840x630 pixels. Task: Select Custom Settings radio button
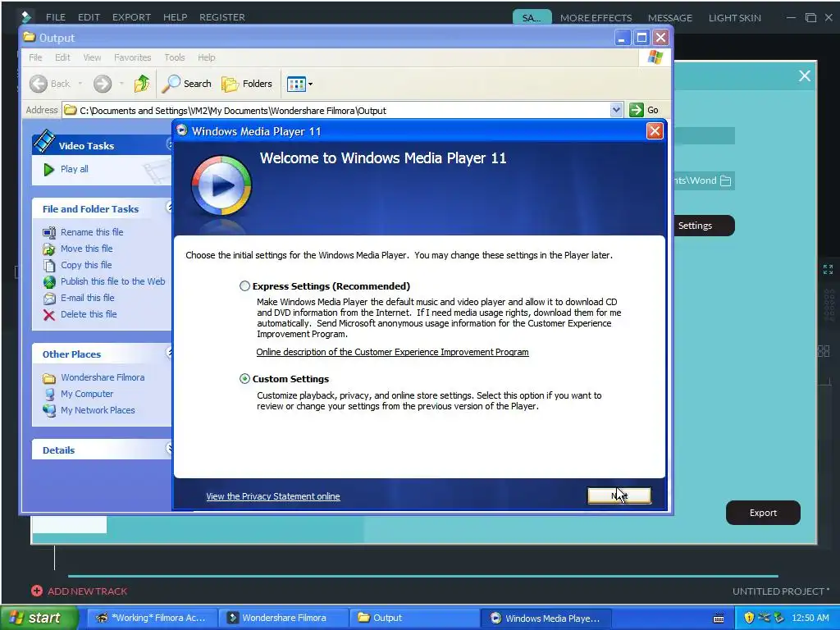coord(244,379)
